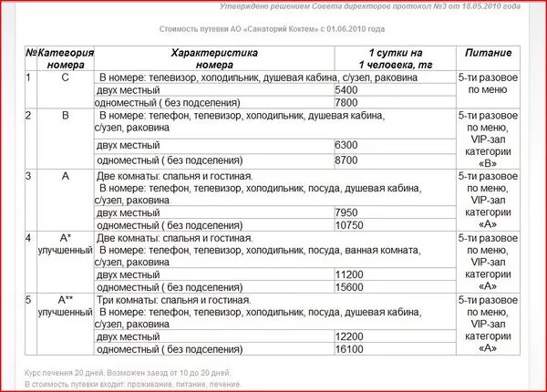The width and height of the screenshot is (547, 392).
Task: Select the '1 сутки на 1 человека, тг' header
Action: 396,58
